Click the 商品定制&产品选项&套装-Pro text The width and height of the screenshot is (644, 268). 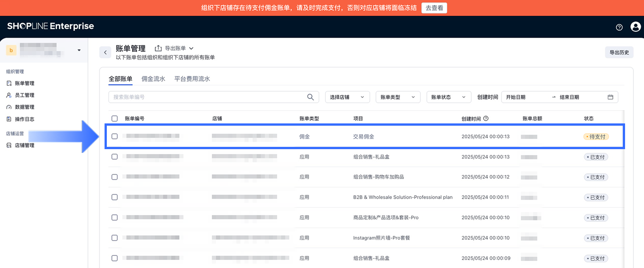(x=386, y=218)
